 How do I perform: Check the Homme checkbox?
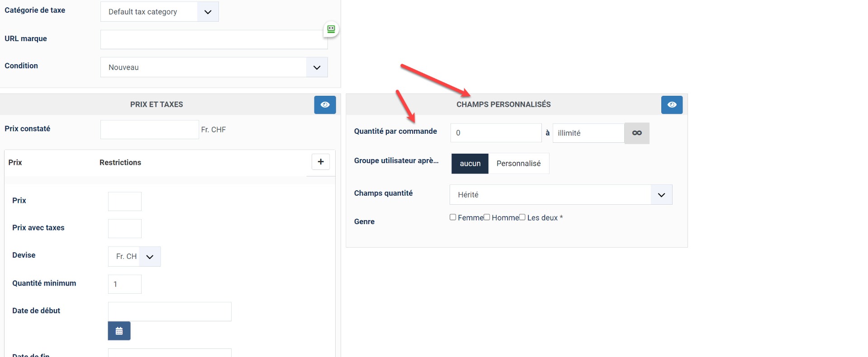click(487, 217)
